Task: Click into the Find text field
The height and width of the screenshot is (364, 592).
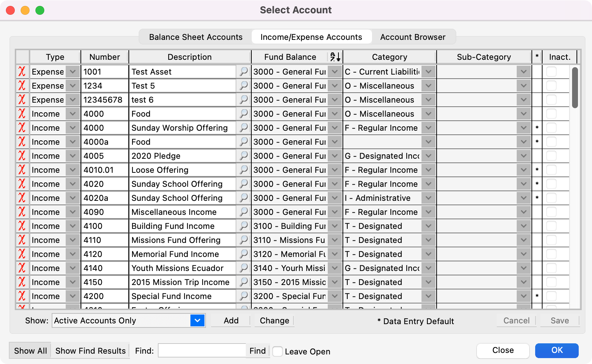Action: click(x=202, y=351)
